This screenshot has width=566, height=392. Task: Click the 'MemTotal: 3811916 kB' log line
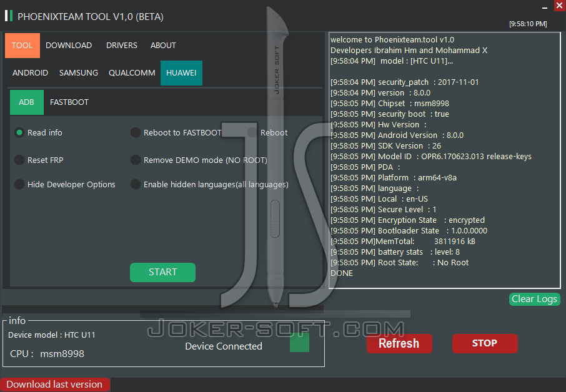403,242
